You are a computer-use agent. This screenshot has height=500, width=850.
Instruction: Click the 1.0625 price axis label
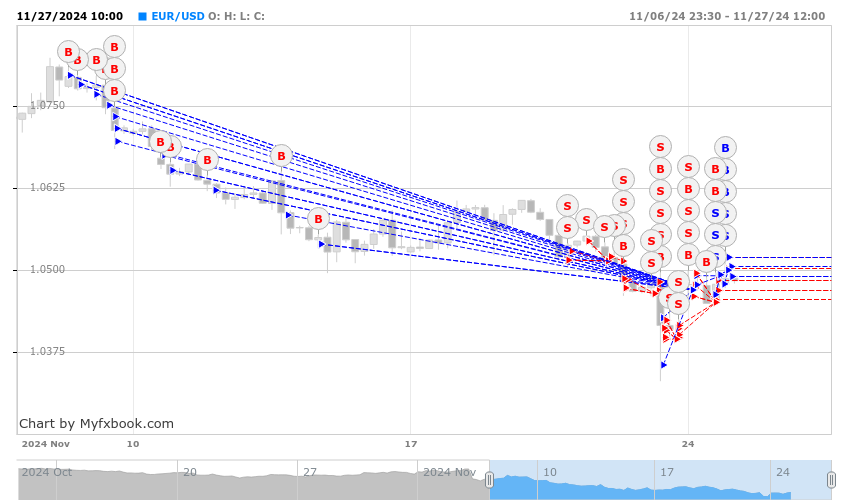(x=47, y=188)
